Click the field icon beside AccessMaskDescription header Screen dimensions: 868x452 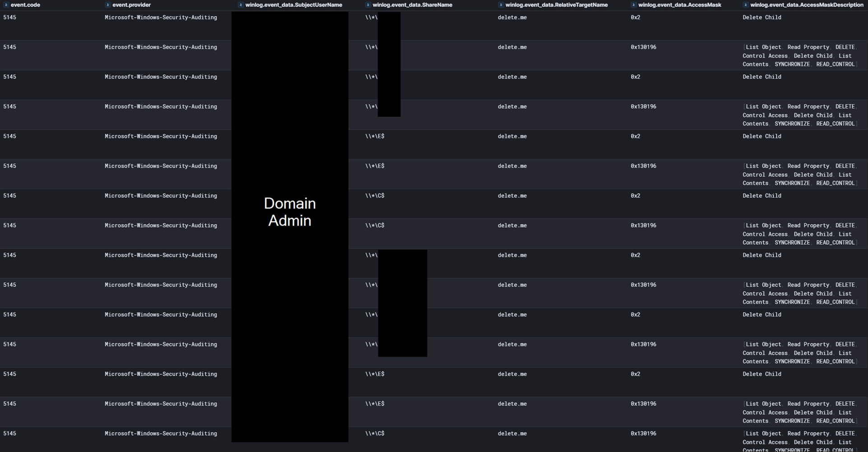tap(746, 5)
